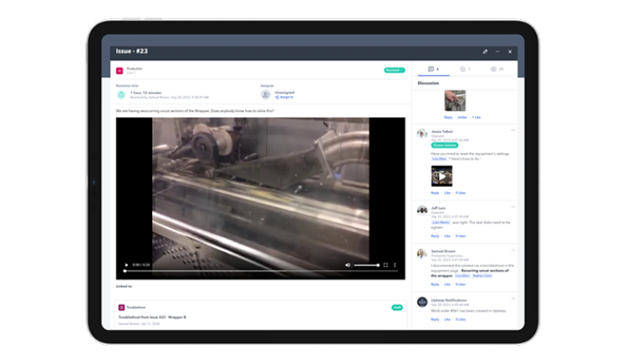
Task: Click Jeff Lam's avatar
Action: [422, 210]
